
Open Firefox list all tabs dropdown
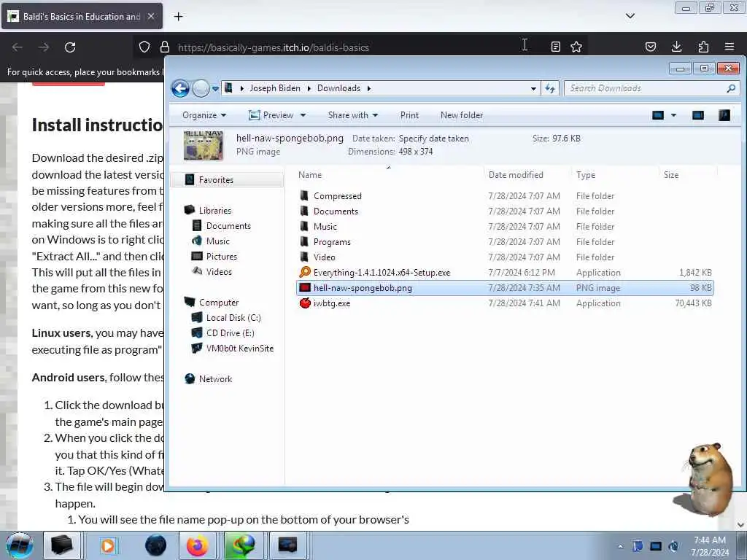coord(630,16)
